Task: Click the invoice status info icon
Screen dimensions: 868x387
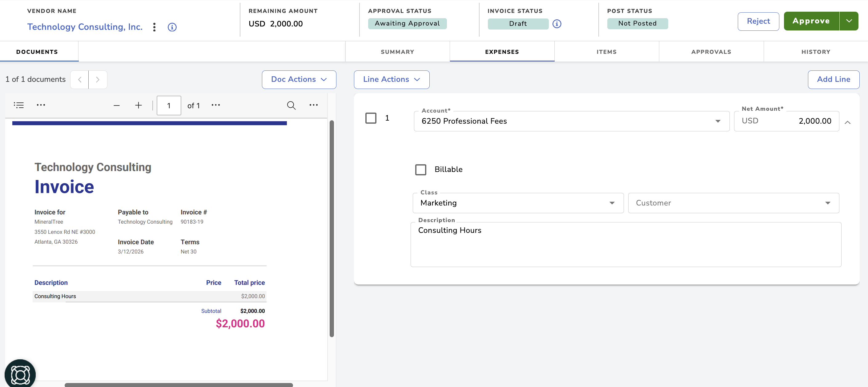Action: [x=557, y=24]
